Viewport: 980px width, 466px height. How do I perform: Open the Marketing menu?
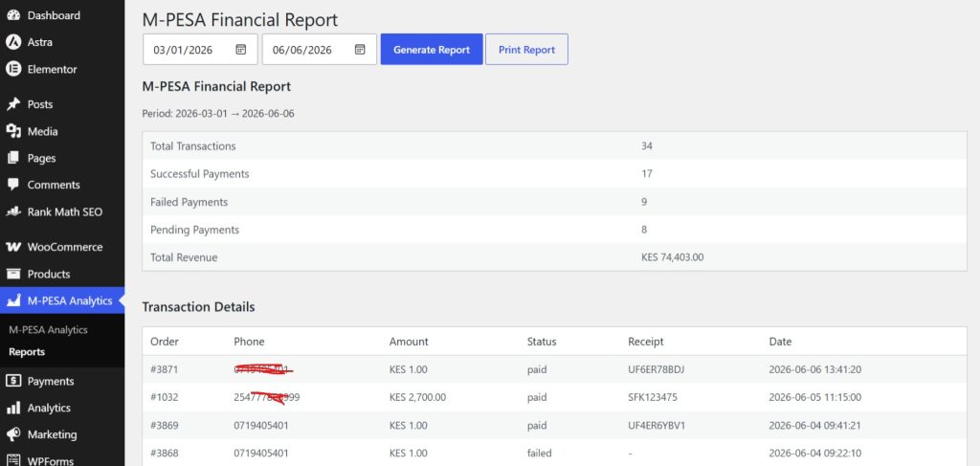[x=52, y=434]
